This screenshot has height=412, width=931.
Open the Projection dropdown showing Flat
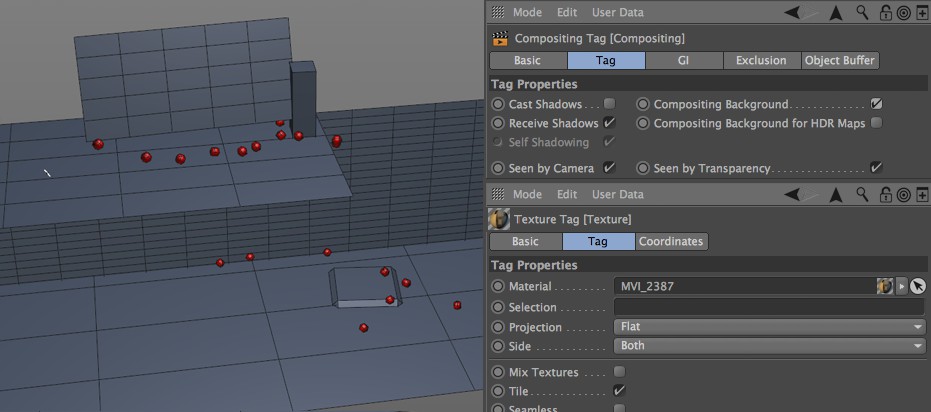[x=769, y=327]
